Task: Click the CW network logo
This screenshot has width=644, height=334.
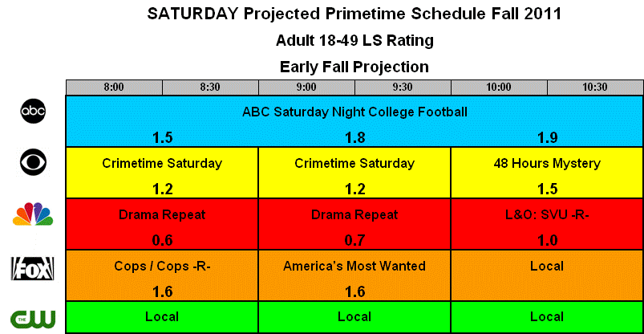Action: (32, 319)
